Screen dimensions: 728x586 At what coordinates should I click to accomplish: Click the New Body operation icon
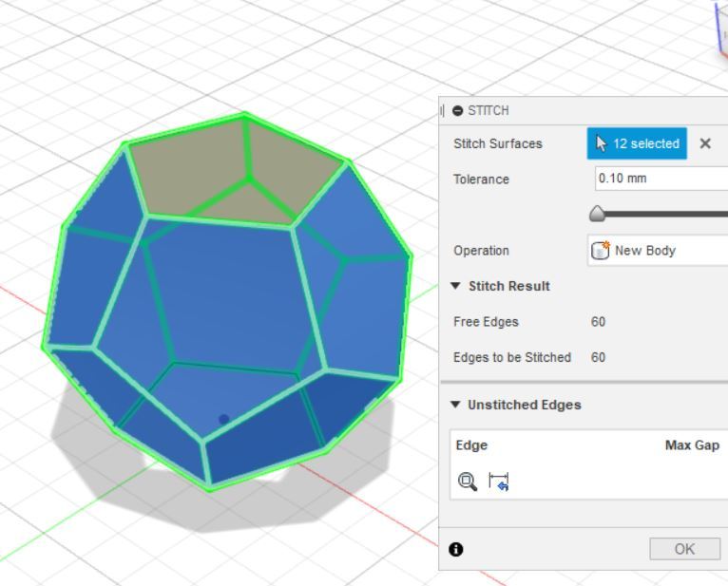600,251
